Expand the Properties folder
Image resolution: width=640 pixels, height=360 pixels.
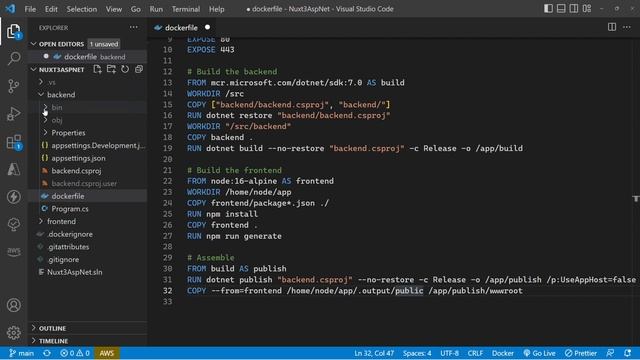point(45,133)
